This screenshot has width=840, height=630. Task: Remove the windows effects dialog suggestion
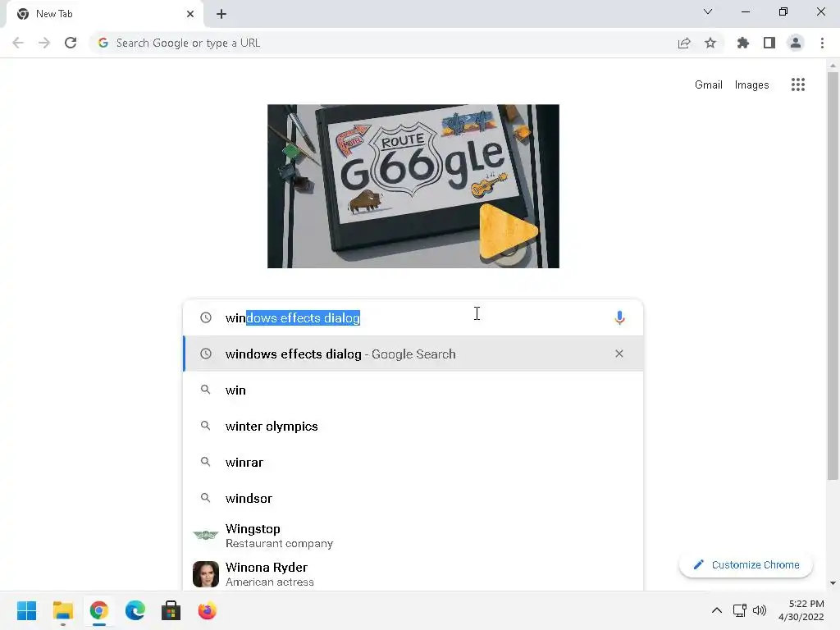click(x=619, y=354)
